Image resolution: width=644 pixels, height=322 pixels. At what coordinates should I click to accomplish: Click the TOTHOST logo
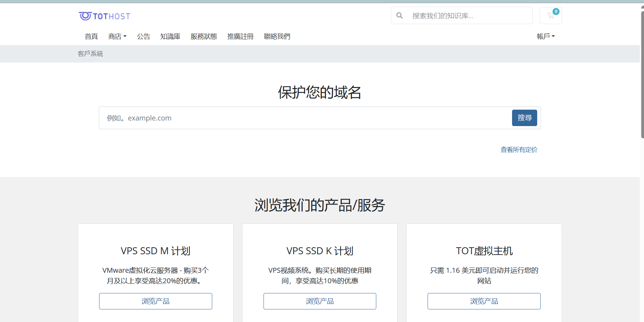[104, 16]
